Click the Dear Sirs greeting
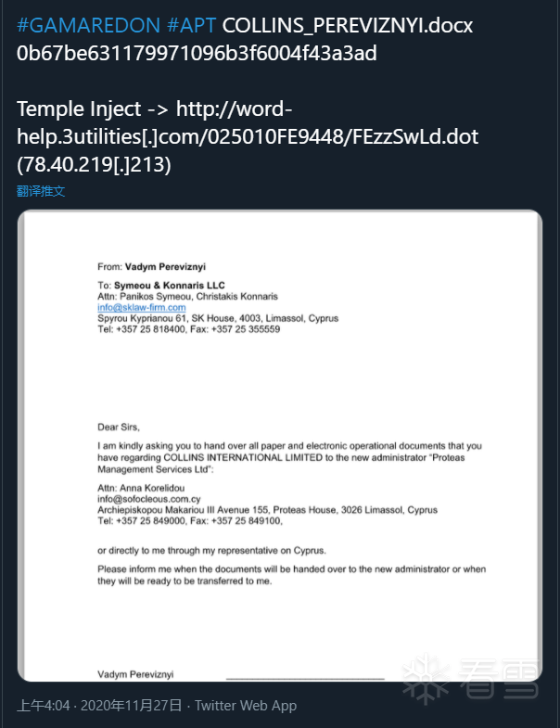The image size is (560, 728). point(118,427)
